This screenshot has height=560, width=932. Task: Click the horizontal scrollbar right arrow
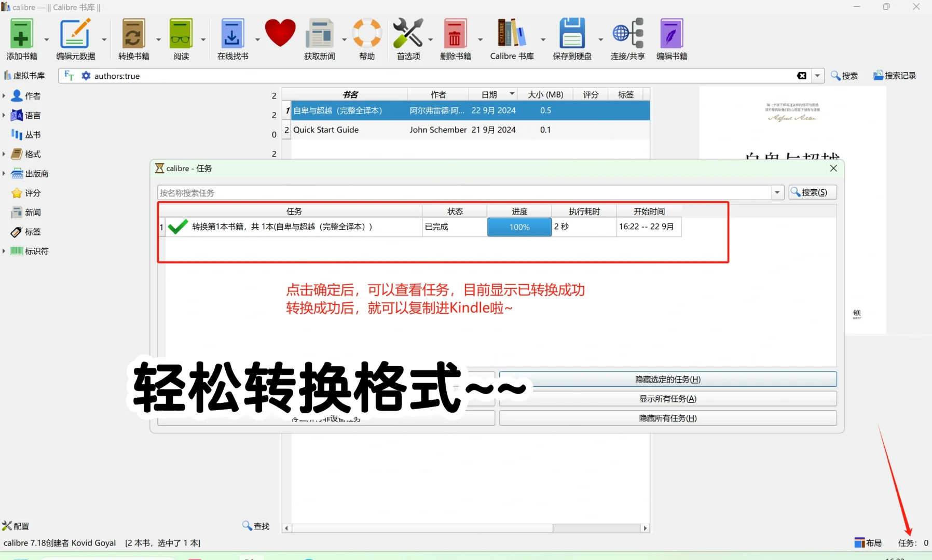coord(645,528)
